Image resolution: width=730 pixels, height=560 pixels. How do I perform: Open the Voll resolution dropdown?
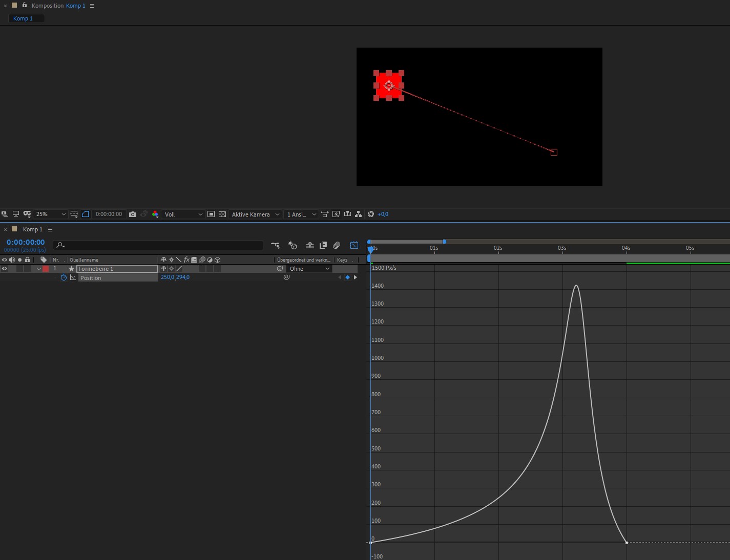183,214
